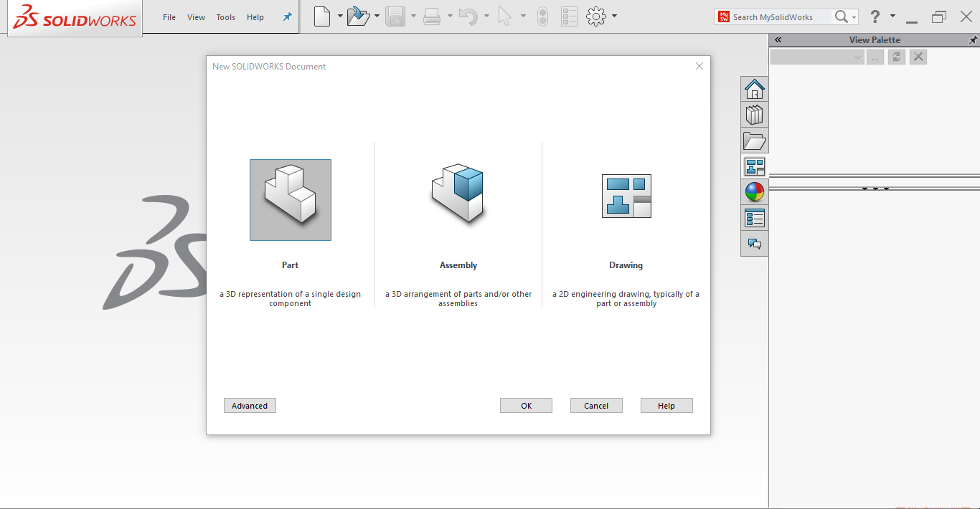The image size is (980, 509).
Task: Open the File menu
Action: (x=169, y=16)
